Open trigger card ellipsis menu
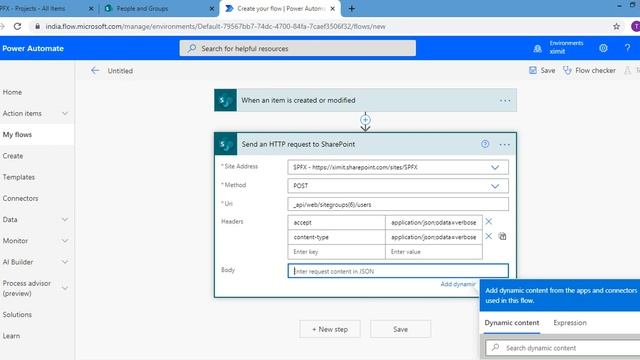640x360 pixels. pos(505,100)
